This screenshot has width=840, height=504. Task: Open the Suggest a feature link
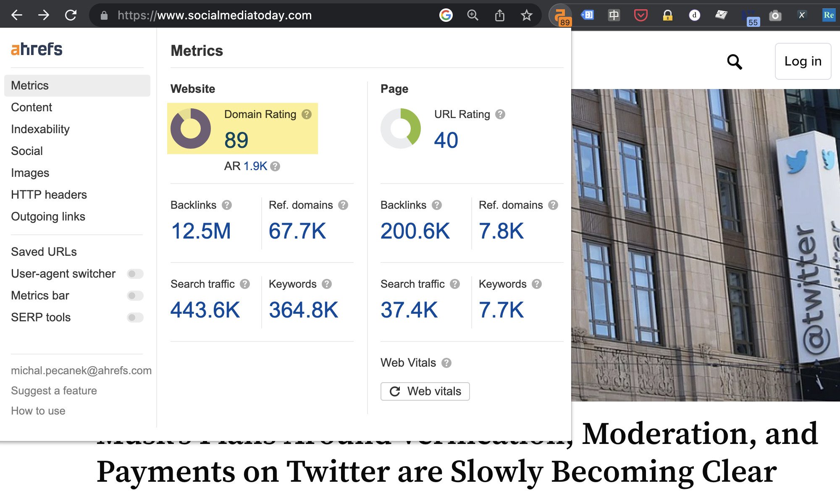pyautogui.click(x=54, y=391)
